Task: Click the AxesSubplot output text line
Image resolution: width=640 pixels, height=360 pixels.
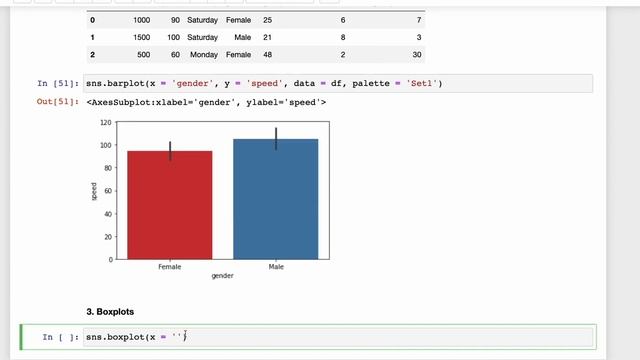Action: [x=206, y=102]
